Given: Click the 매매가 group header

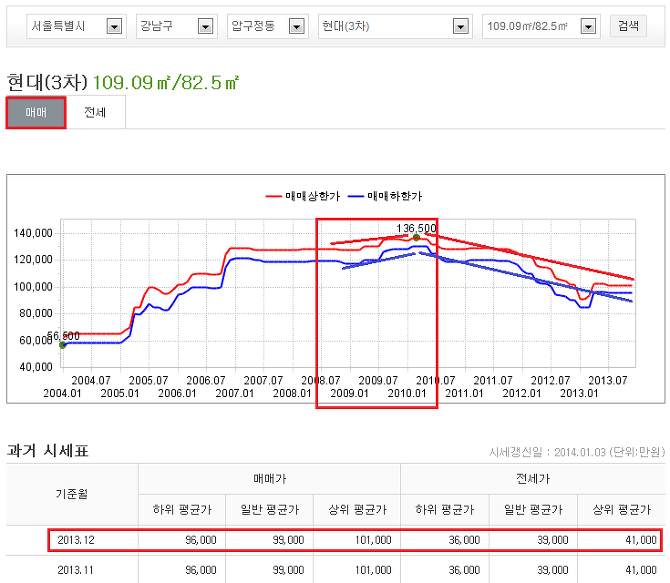Looking at the screenshot, I should pyautogui.click(x=270, y=479).
